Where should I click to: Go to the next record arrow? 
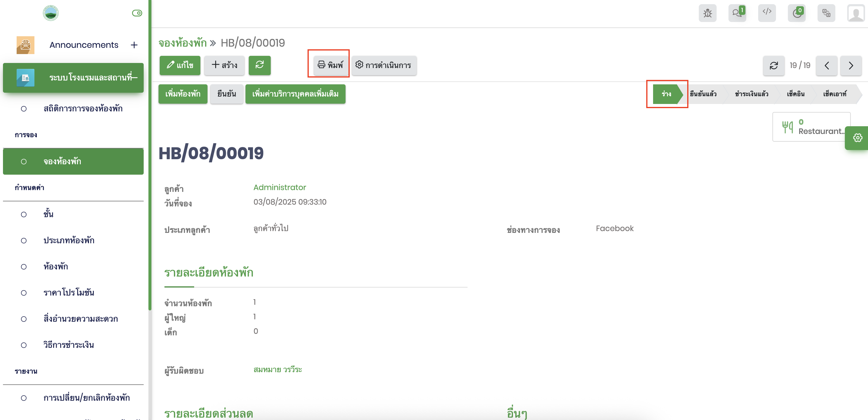[x=850, y=65]
